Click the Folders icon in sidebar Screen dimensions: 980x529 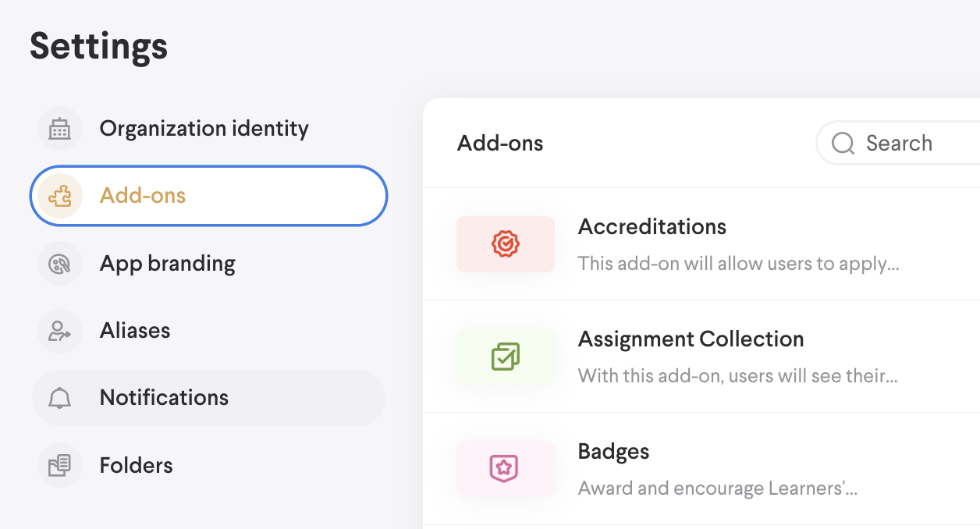point(60,466)
